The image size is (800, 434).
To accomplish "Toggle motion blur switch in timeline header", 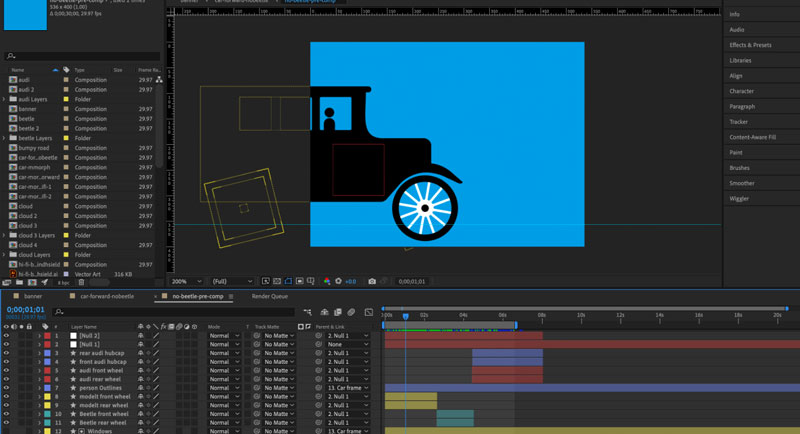I will coord(351,312).
